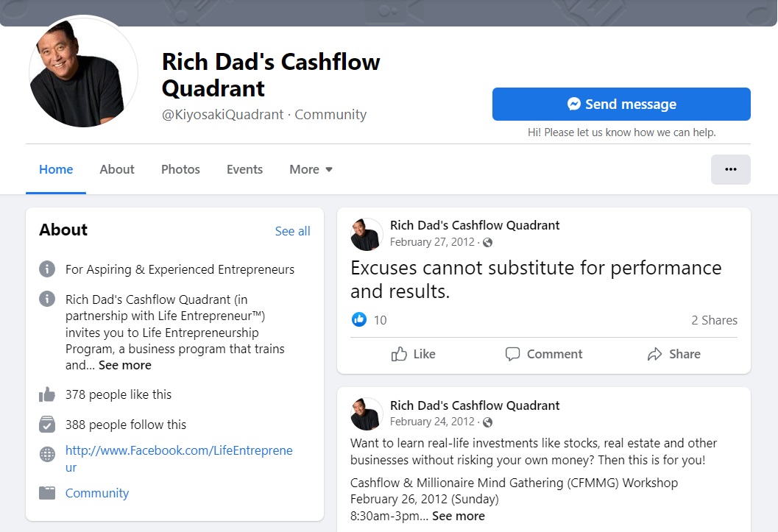The width and height of the screenshot is (778, 532).
Task: Open the LifeEntrepreneur Facebook link
Action: (179, 450)
